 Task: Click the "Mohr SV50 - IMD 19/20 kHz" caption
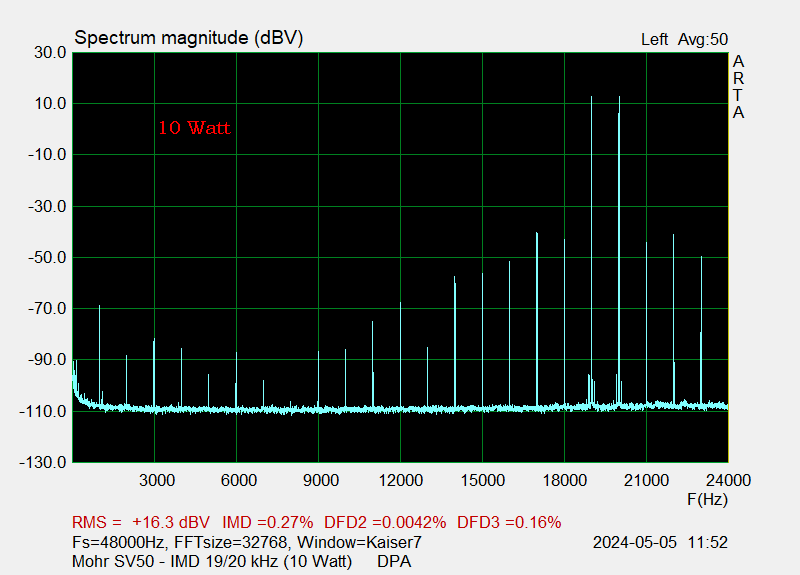click(212, 561)
